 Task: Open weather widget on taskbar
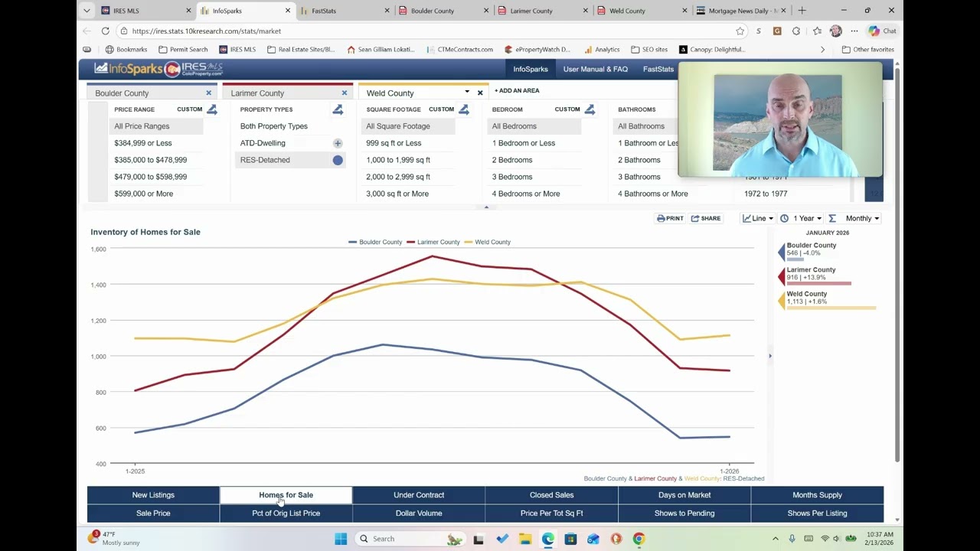115,538
